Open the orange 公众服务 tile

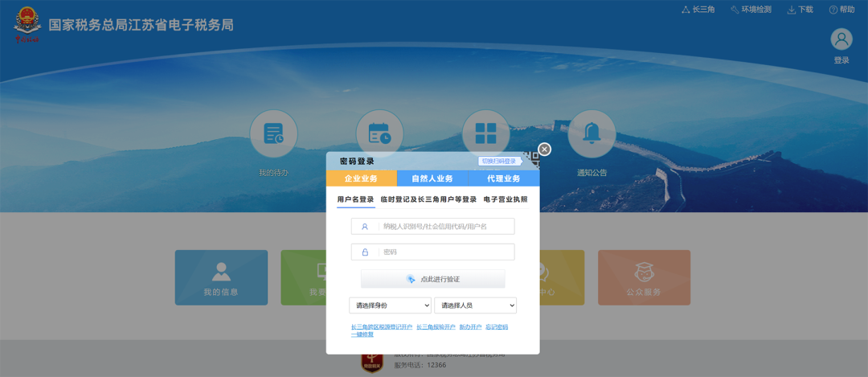click(x=644, y=277)
